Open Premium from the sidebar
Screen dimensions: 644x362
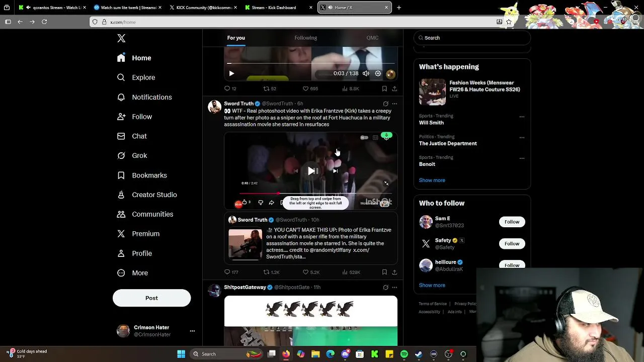point(138,234)
